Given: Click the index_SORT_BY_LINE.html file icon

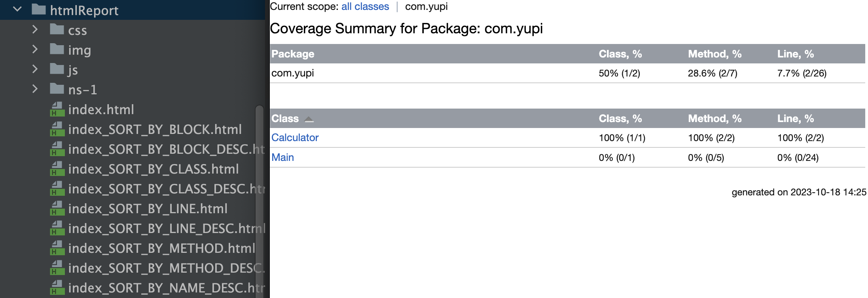Looking at the screenshot, I should [x=57, y=208].
